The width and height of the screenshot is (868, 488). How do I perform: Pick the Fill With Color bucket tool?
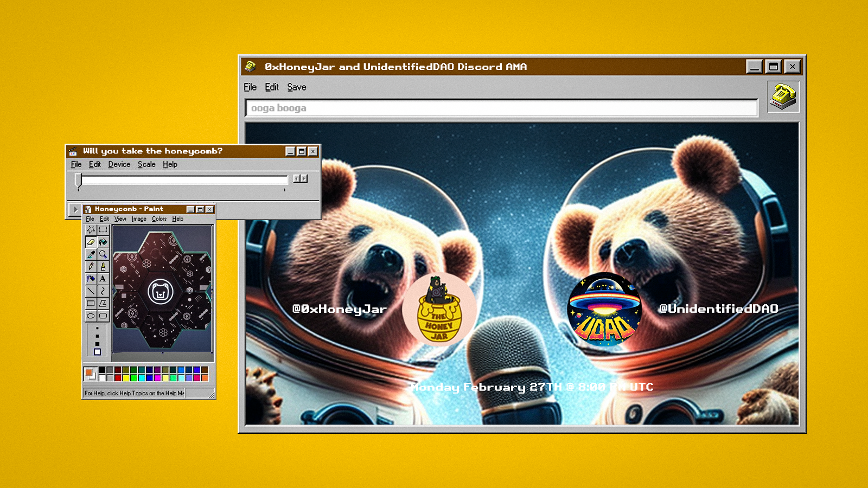[103, 242]
